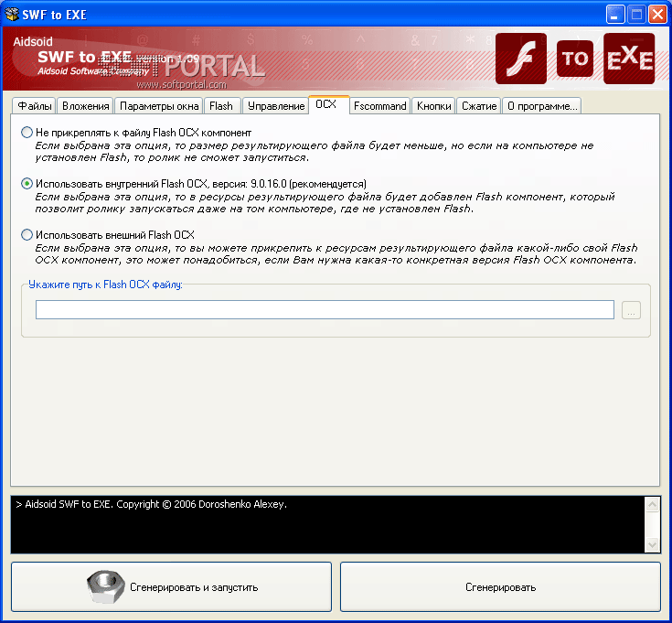672x623 pixels.
Task: Click the 'EXE' icon in banner
Action: point(629,59)
